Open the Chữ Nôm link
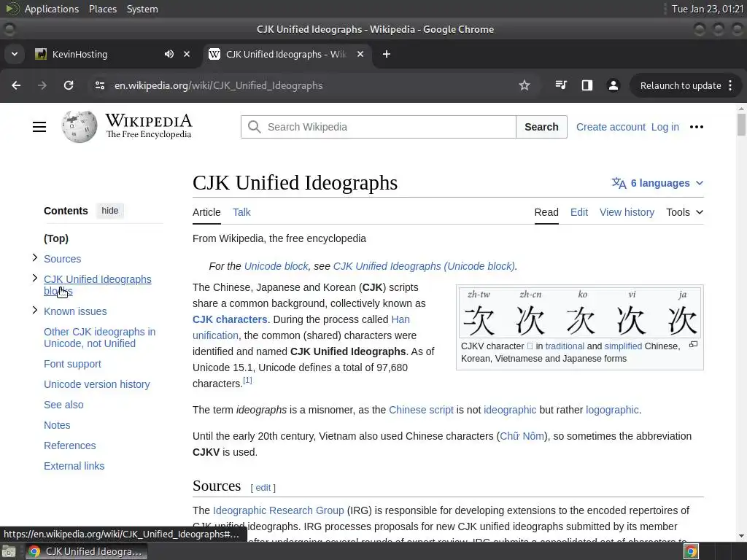Image resolution: width=747 pixels, height=560 pixels. point(522,436)
